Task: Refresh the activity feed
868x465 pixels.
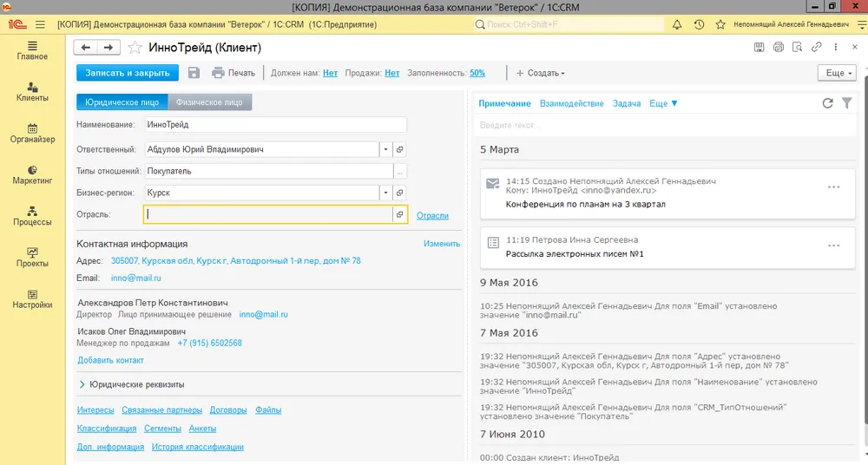Action: tap(827, 103)
